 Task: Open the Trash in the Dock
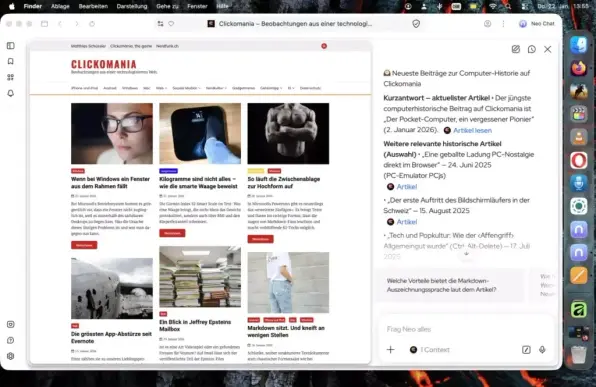[x=579, y=355]
